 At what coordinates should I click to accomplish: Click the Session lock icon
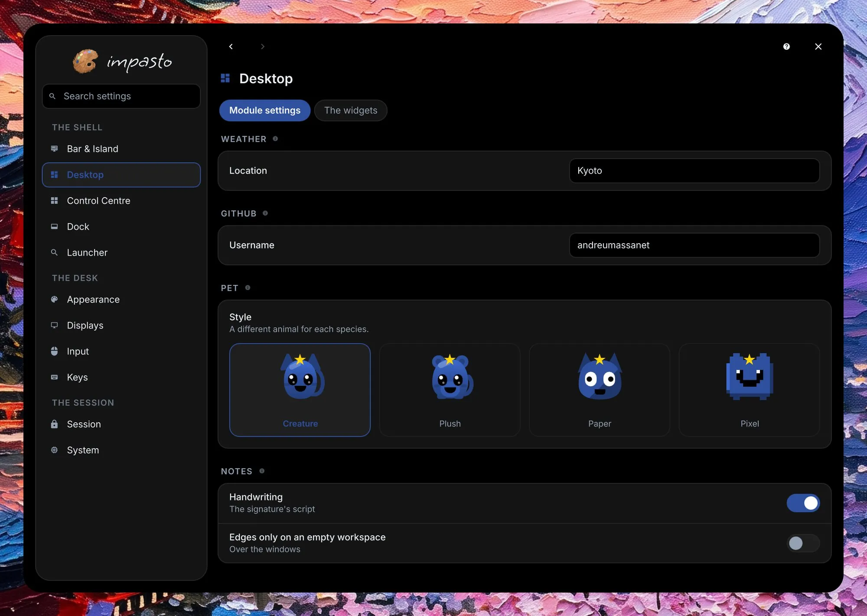[54, 424]
